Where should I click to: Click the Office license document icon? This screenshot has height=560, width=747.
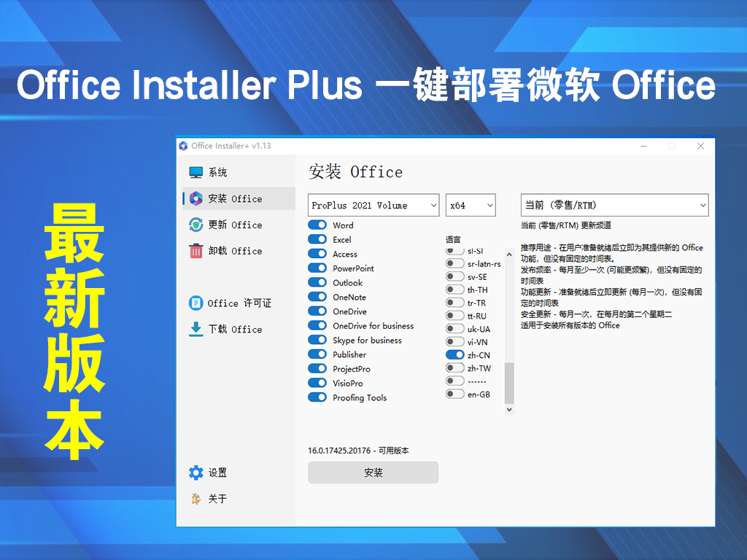(196, 303)
